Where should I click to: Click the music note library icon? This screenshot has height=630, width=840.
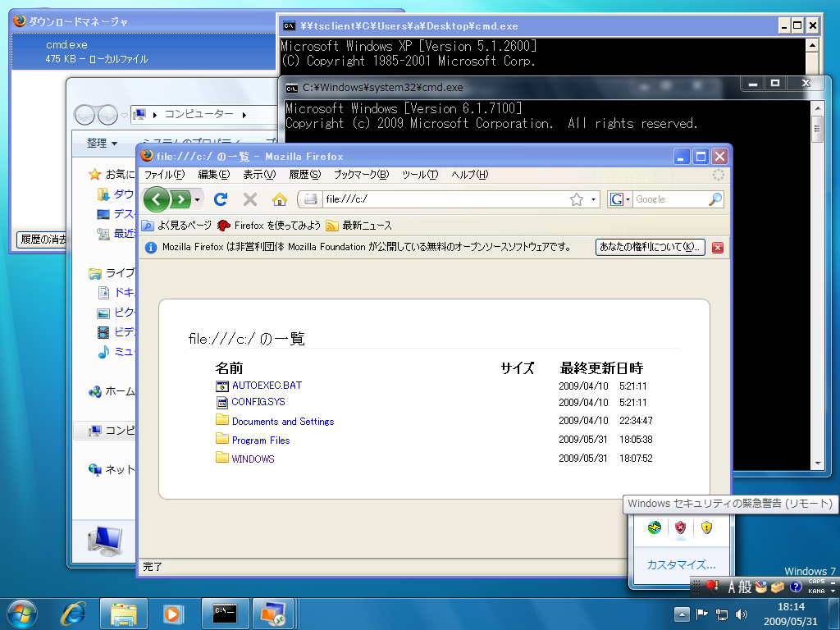pos(103,352)
